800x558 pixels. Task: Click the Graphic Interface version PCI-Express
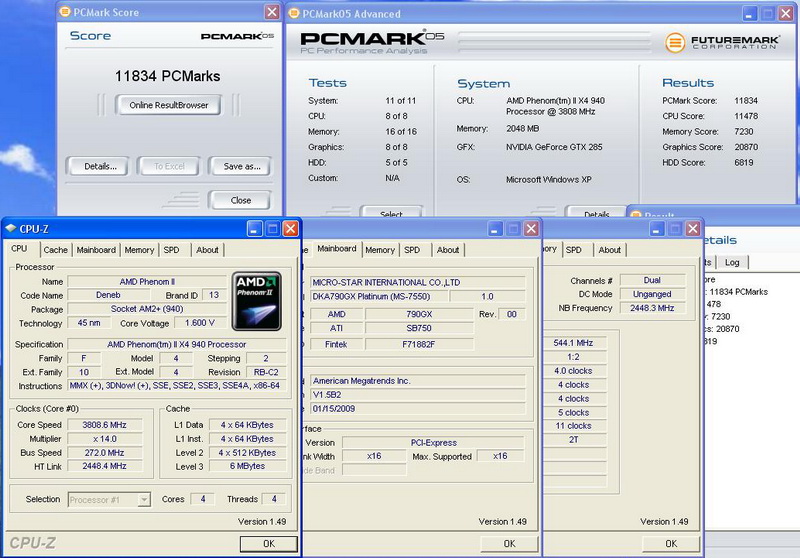pyautogui.click(x=433, y=443)
